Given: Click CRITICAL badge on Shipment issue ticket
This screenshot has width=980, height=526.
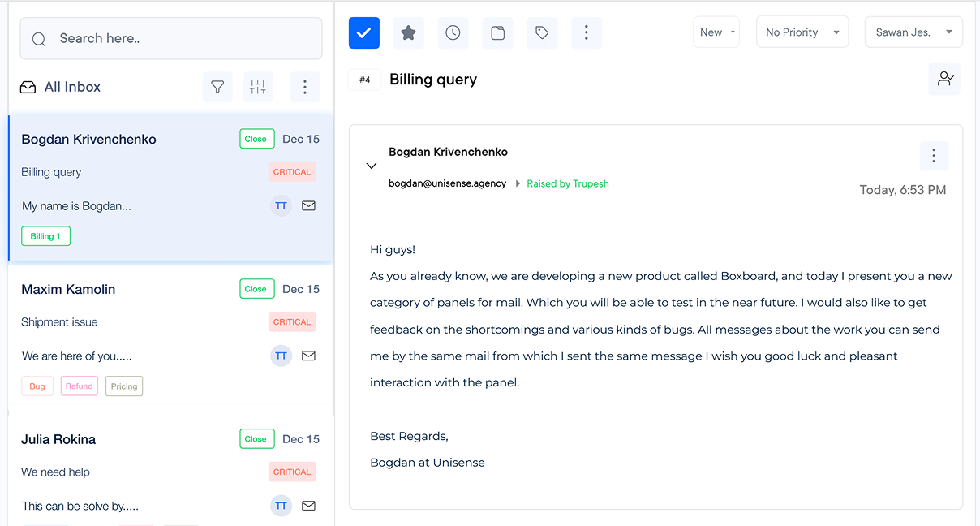Looking at the screenshot, I should coord(292,322).
